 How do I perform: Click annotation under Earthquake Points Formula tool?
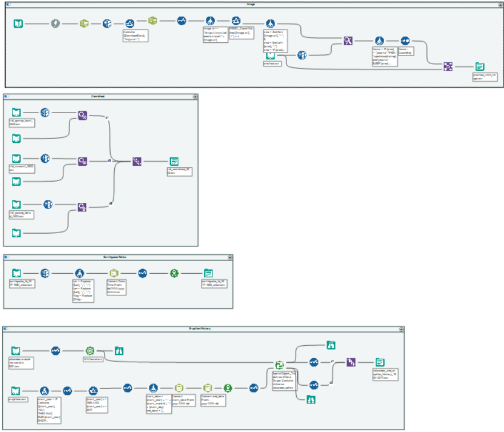tap(83, 291)
